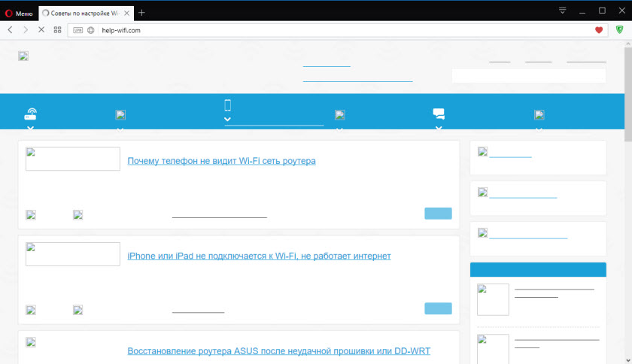The height and width of the screenshot is (364, 632).
Task: Open article iPhone или iPad не подключается к Wi-Fi
Action: [x=259, y=256]
